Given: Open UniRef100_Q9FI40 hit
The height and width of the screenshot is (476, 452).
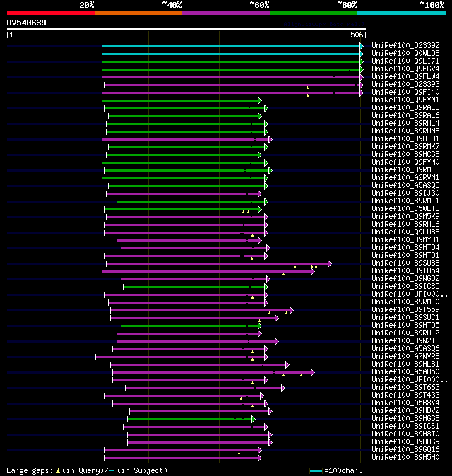Looking at the screenshot, I should pyautogui.click(x=405, y=92).
